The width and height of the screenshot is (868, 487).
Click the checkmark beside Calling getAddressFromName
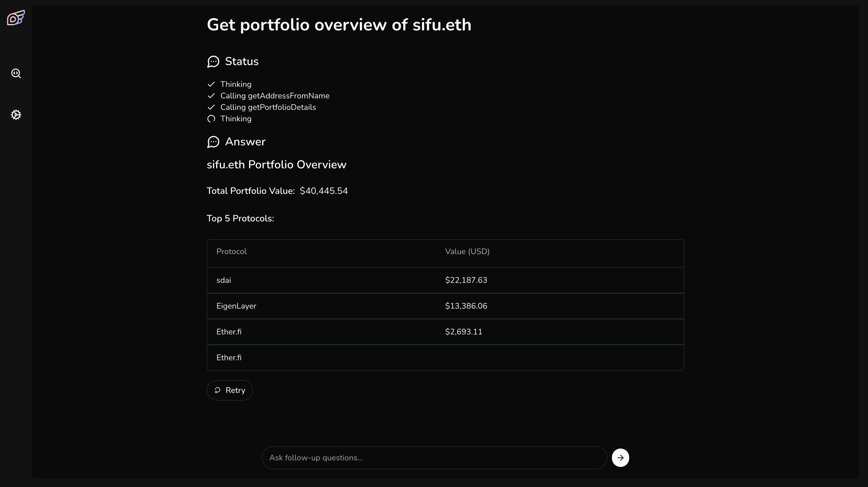pos(211,96)
